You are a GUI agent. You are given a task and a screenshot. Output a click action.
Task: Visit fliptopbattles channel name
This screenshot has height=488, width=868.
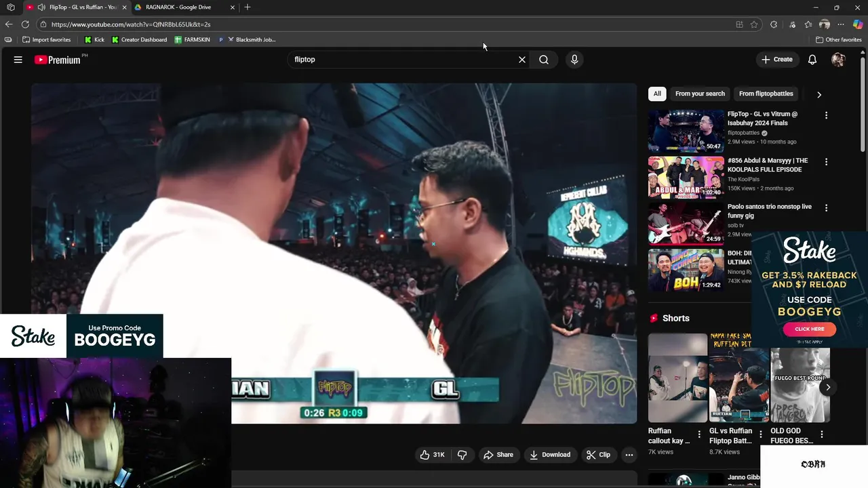click(x=744, y=133)
